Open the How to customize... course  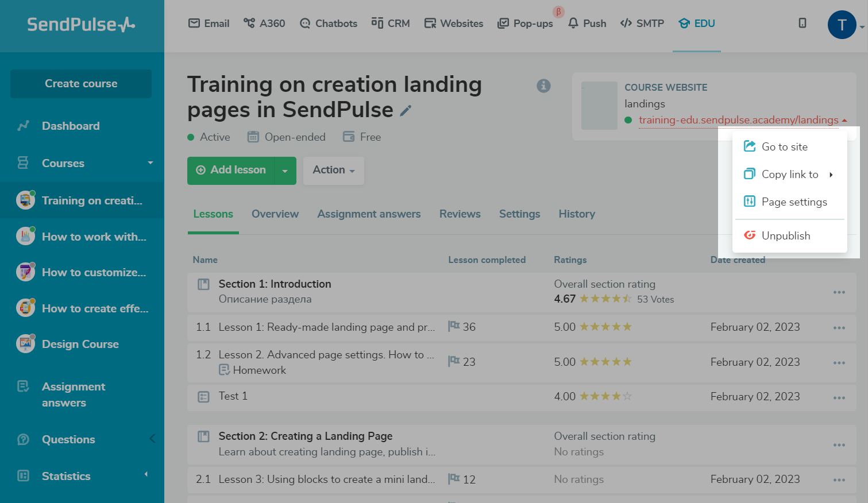click(82, 272)
